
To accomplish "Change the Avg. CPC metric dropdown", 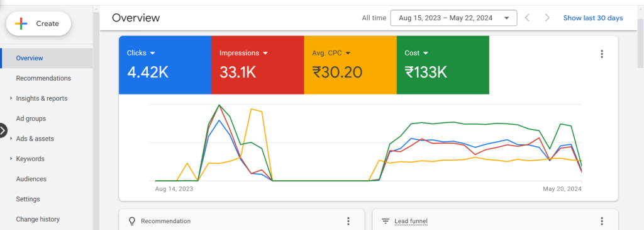I will pyautogui.click(x=331, y=53).
